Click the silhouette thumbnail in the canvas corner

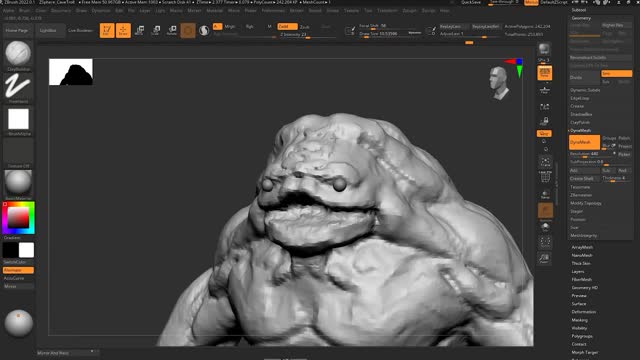click(x=71, y=72)
